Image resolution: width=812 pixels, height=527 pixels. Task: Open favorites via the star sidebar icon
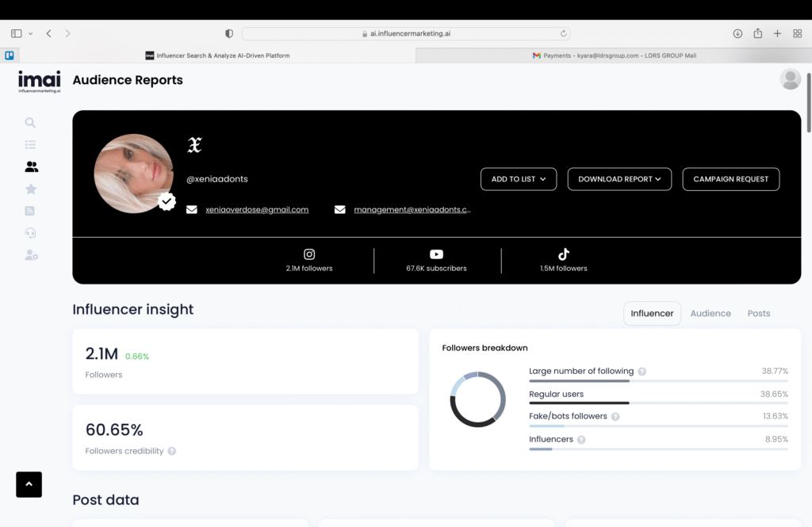pyautogui.click(x=30, y=189)
